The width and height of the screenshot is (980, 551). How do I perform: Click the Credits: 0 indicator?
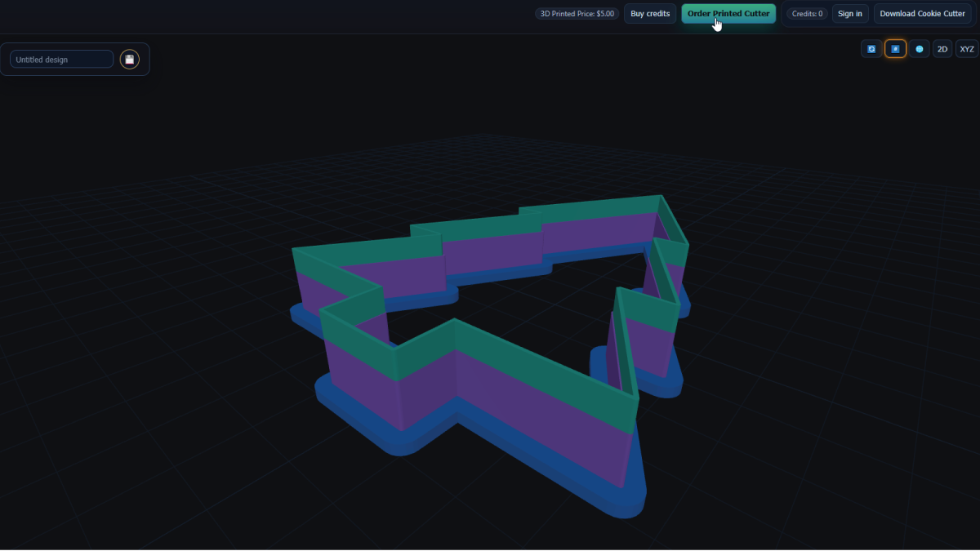(807, 13)
